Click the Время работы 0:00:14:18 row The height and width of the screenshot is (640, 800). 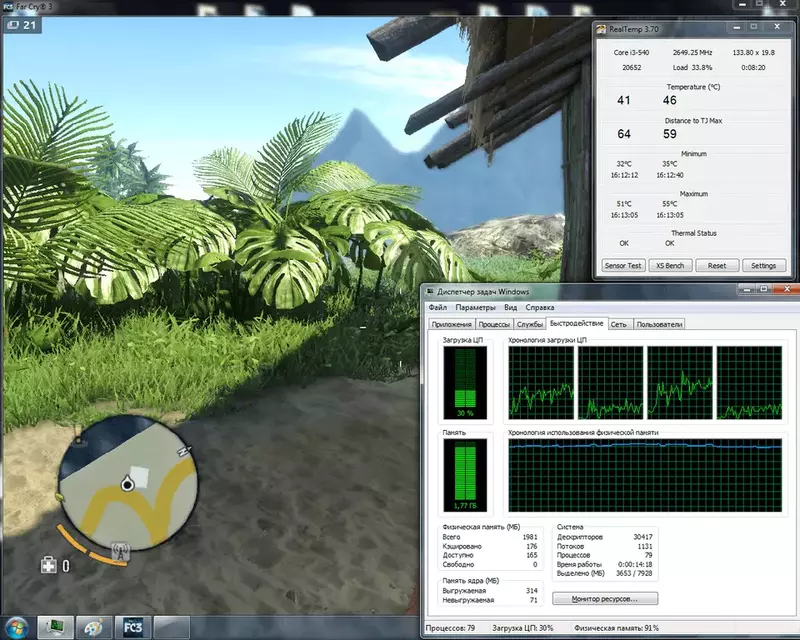pyautogui.click(x=605, y=564)
